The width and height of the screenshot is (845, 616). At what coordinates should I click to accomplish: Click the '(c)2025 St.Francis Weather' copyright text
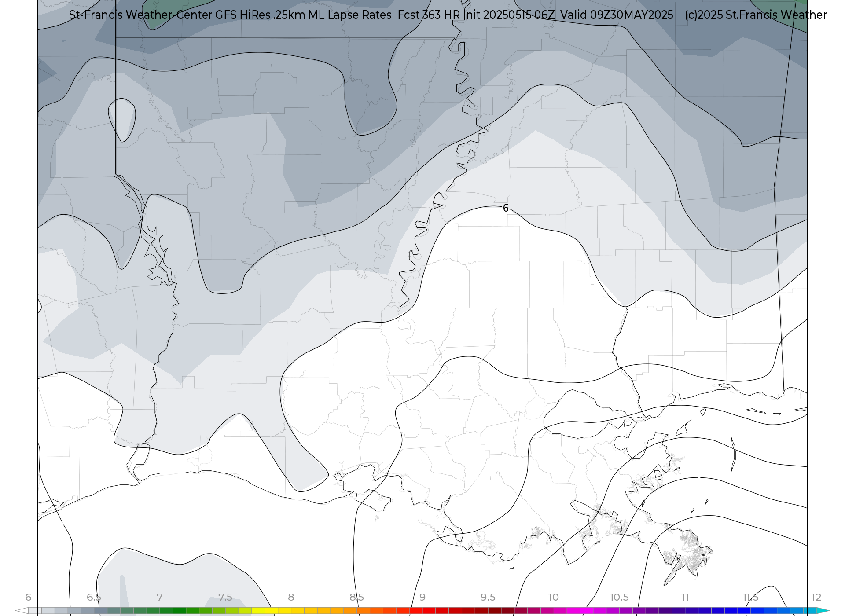click(x=756, y=15)
